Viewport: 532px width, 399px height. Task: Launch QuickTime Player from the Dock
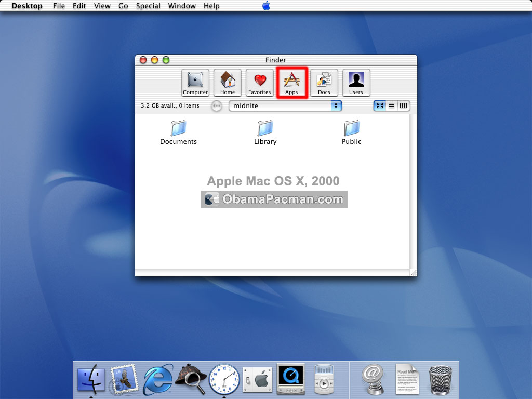[291, 379]
